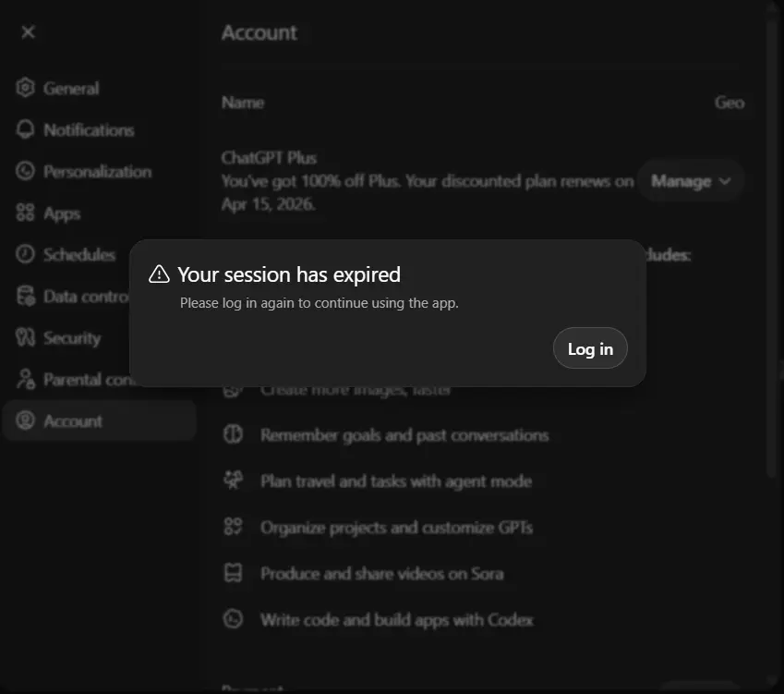
Task: Click the Notifications bell icon
Action: pos(25,129)
